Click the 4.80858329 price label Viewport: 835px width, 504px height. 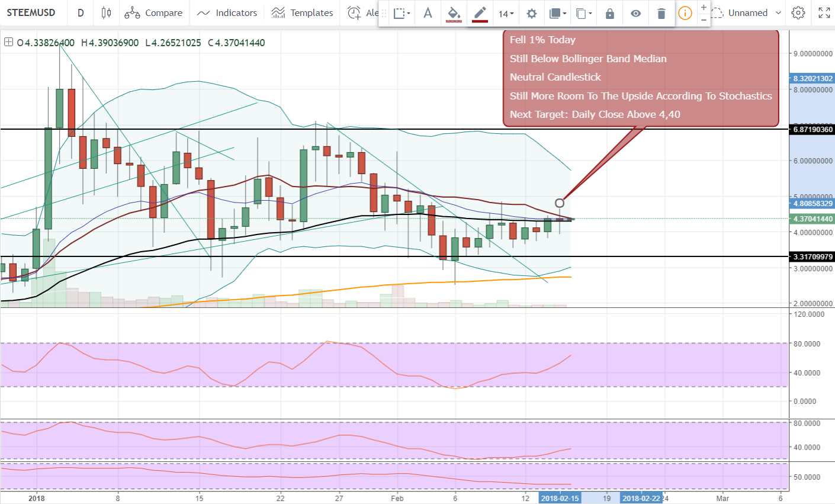(x=812, y=203)
